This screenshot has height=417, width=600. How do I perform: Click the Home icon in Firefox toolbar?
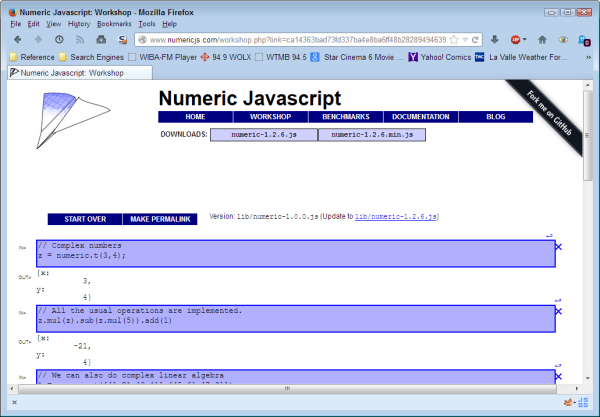[541, 40]
